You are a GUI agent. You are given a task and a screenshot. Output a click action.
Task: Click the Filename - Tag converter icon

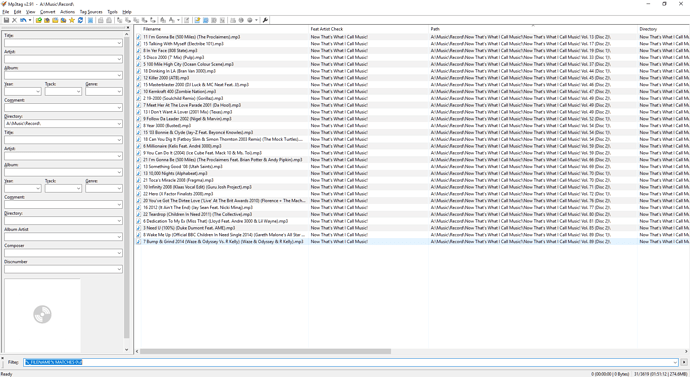128,20
